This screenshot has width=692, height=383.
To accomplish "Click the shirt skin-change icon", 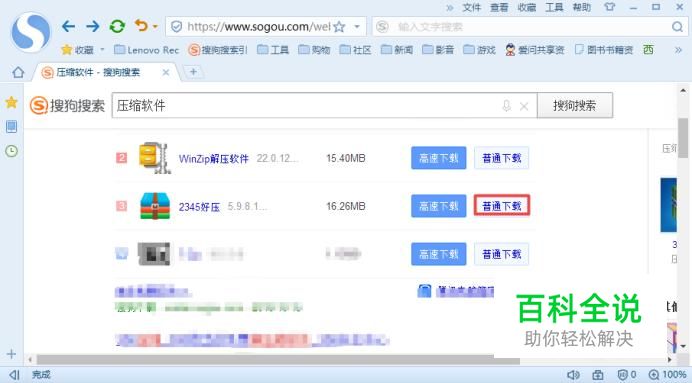I will pos(609,7).
